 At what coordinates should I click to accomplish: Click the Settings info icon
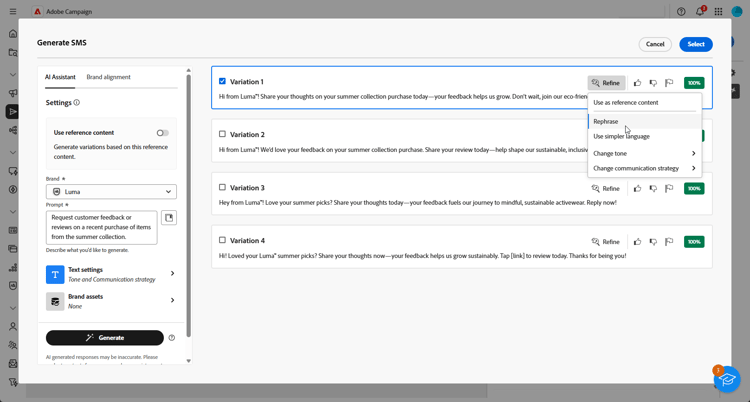(x=77, y=102)
